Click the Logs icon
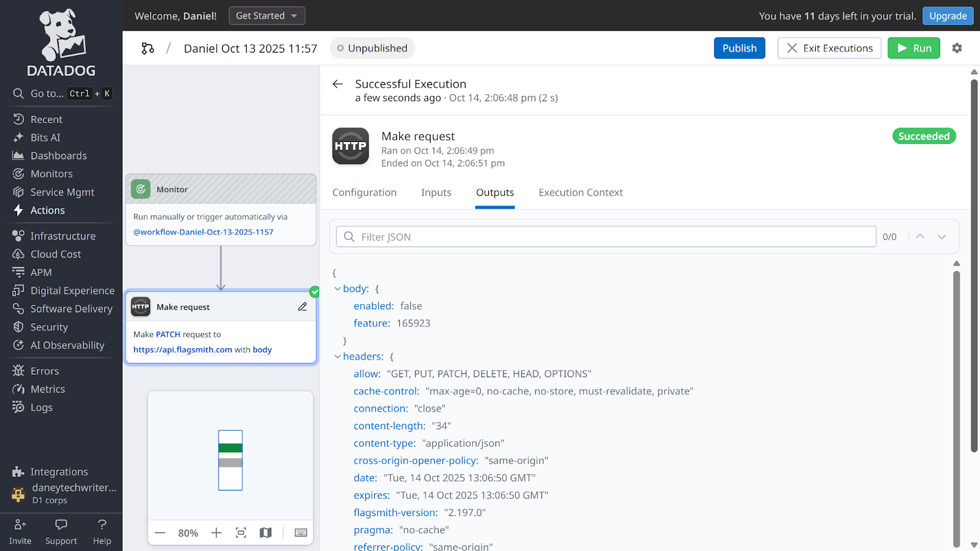 coord(18,407)
